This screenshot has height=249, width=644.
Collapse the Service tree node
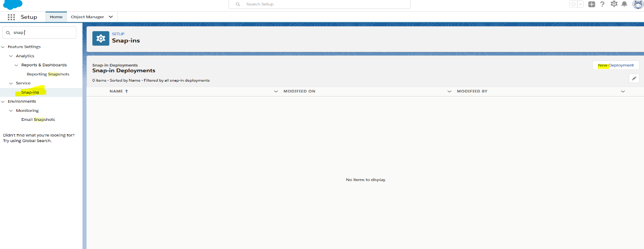[x=11, y=83]
